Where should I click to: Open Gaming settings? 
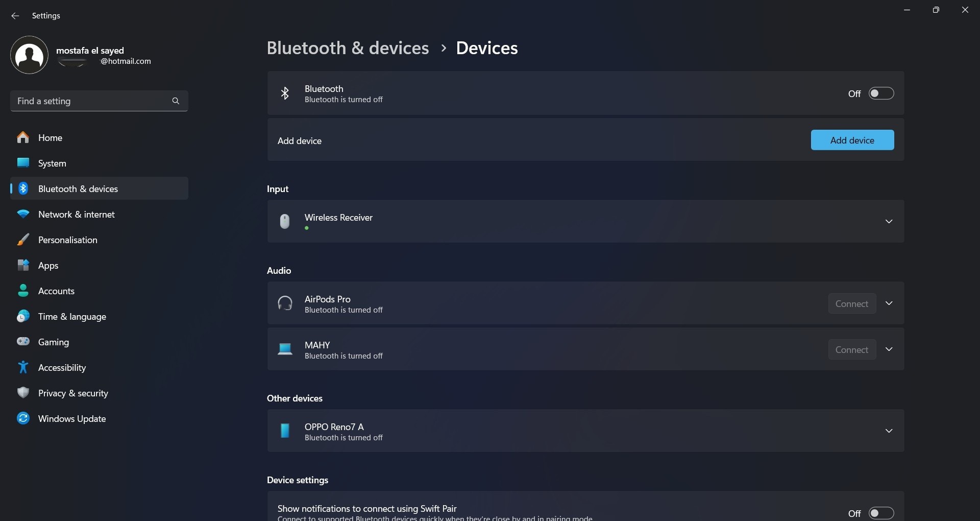pos(54,342)
